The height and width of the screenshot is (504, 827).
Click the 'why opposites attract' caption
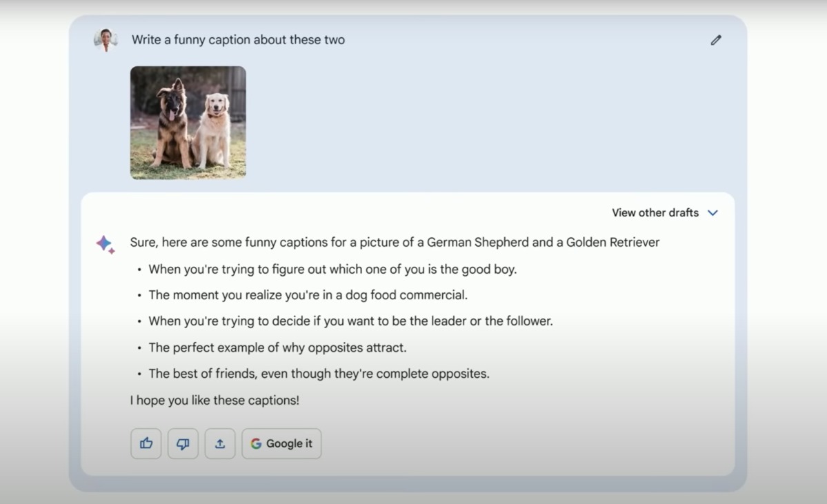pos(277,348)
